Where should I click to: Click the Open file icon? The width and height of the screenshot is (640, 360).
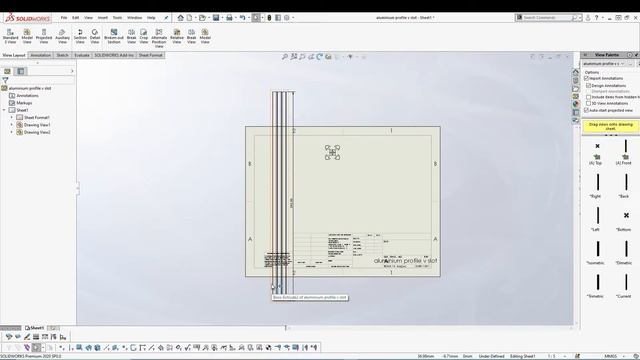[202, 18]
